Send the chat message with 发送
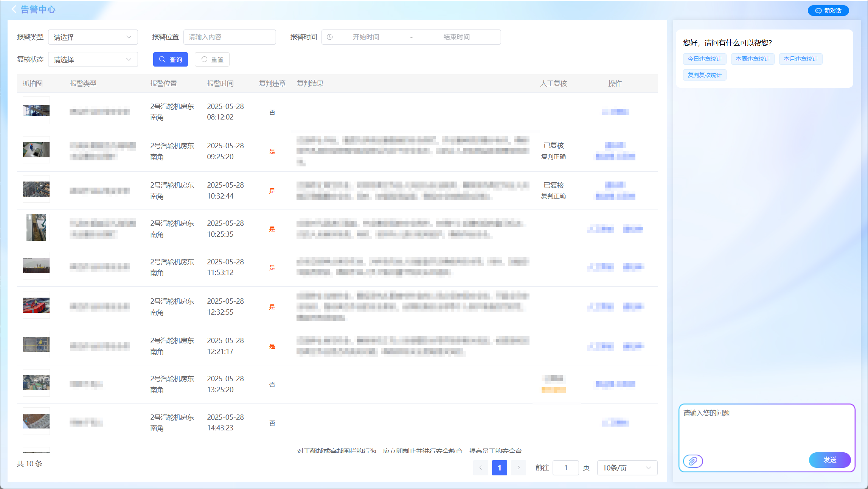 [x=829, y=460]
